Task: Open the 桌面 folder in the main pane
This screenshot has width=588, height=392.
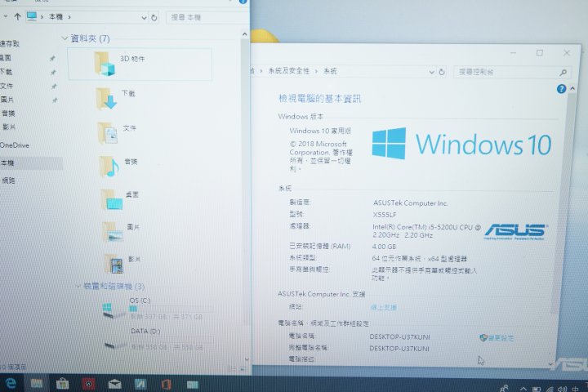Action: 120,199
